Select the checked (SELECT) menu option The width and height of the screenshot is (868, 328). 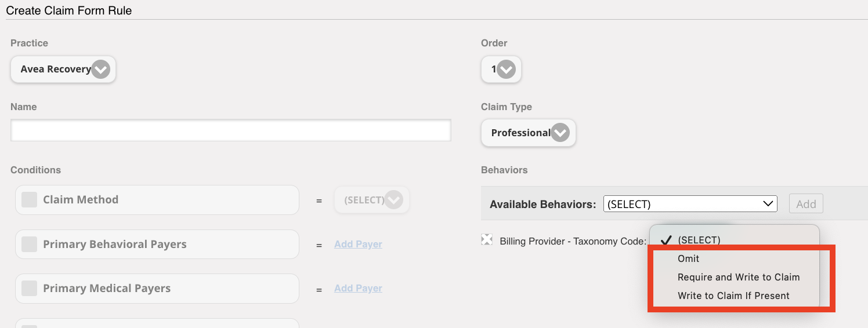699,240
